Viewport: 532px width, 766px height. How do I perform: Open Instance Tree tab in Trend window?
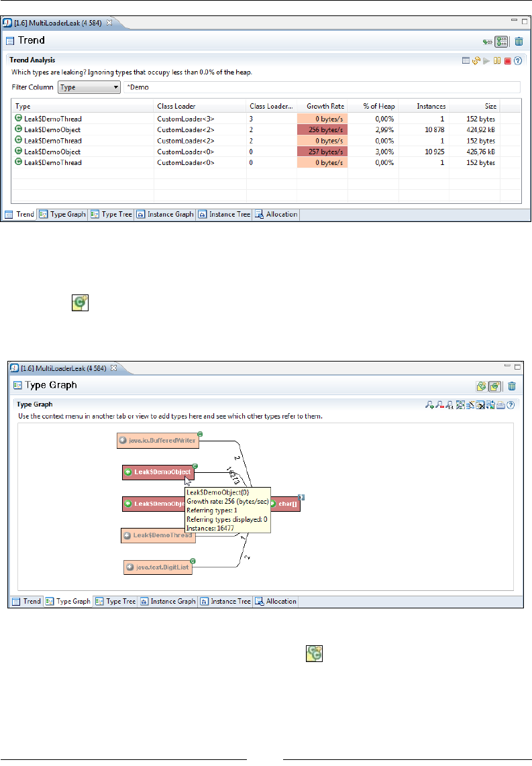(x=224, y=215)
